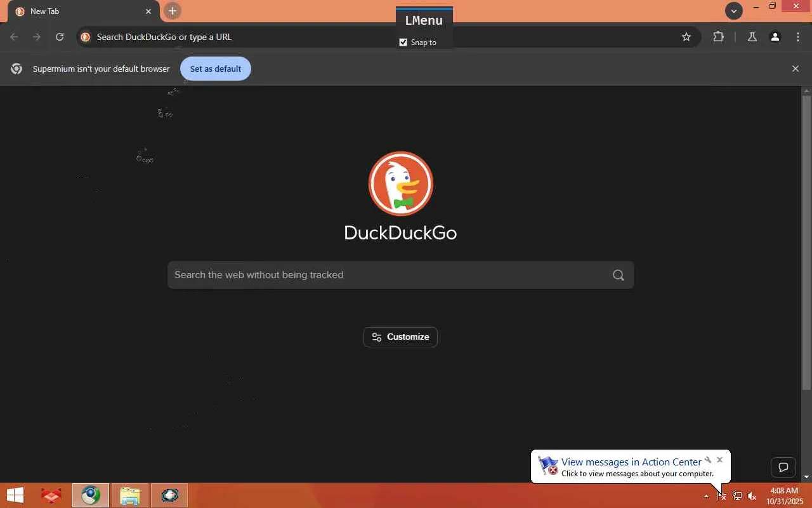Reload the current page
Screen dimensions: 812x508
click(60, 37)
